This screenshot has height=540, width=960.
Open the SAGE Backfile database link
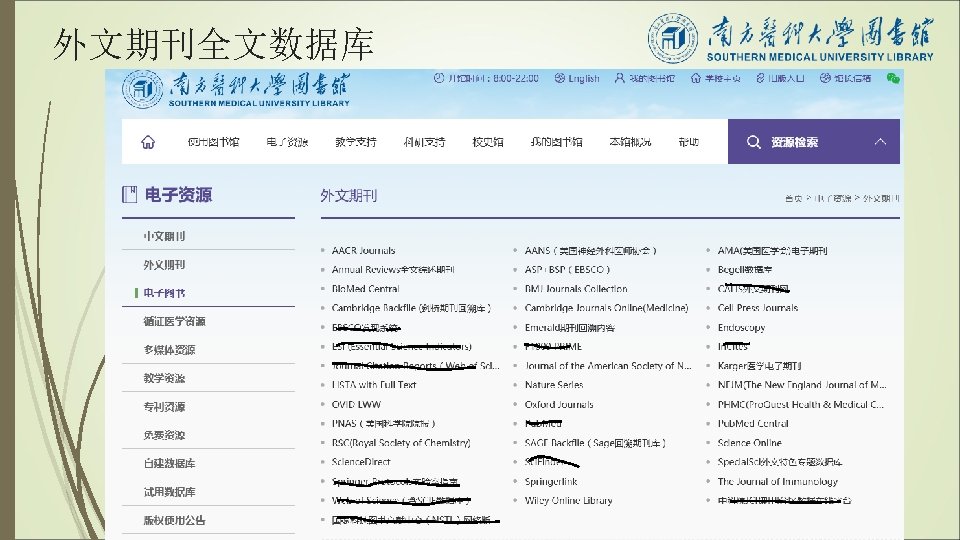click(595, 443)
